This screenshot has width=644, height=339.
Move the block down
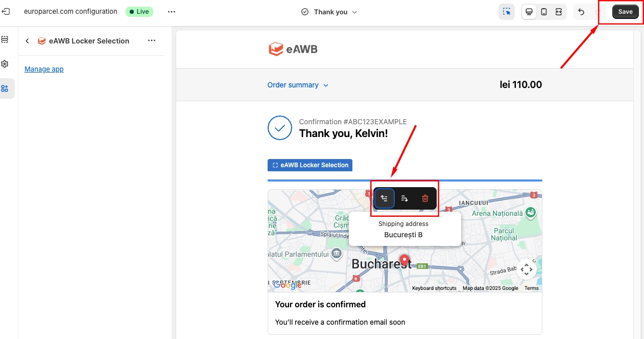pyautogui.click(x=404, y=198)
